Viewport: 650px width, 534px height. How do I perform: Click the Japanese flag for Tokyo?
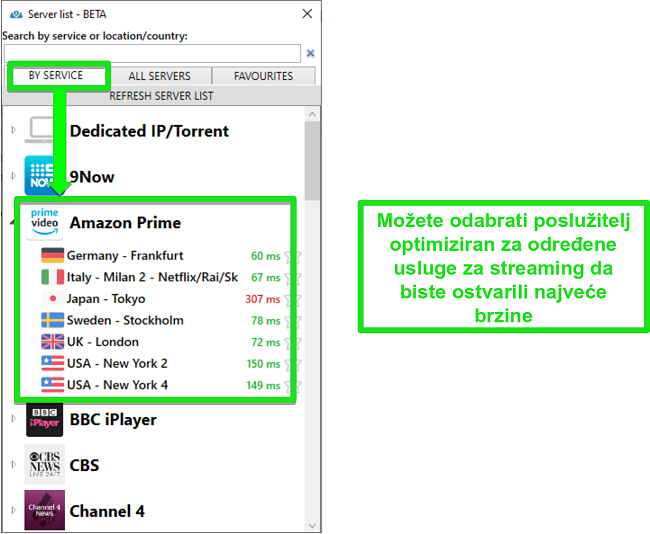(53, 299)
